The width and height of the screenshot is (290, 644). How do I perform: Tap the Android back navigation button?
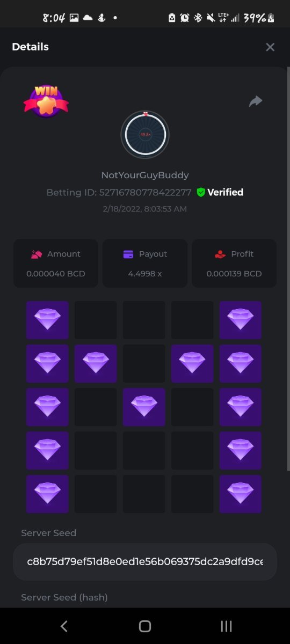click(64, 626)
